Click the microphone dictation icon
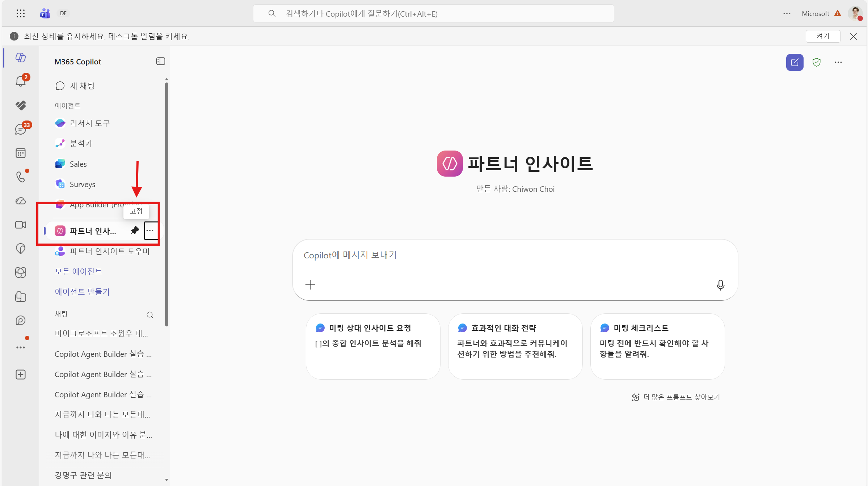This screenshot has height=486, width=868. (720, 285)
